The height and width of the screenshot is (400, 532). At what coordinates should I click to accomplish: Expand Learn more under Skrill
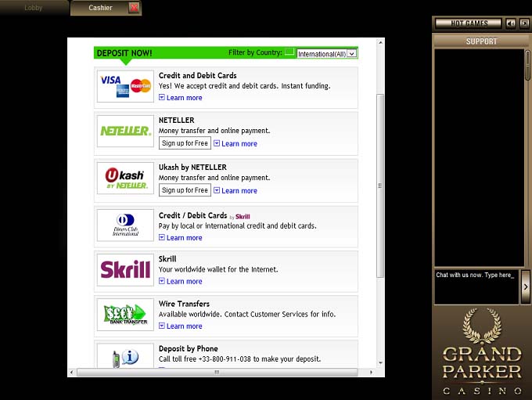coord(184,282)
